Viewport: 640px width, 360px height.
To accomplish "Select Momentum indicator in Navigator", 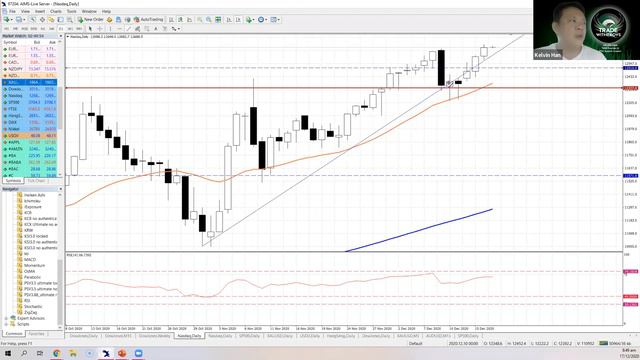I will (x=34, y=265).
